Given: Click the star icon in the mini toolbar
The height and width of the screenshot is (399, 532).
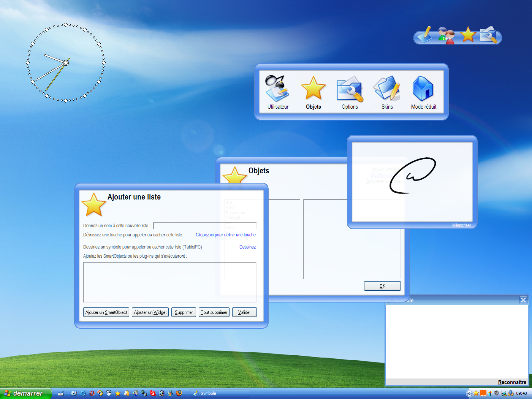Looking at the screenshot, I should tap(468, 35).
